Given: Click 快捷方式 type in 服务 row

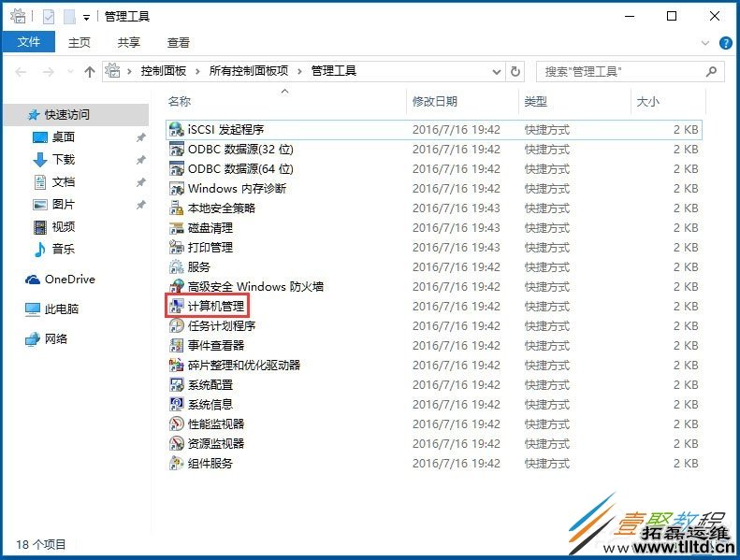Looking at the screenshot, I should coord(547,267).
